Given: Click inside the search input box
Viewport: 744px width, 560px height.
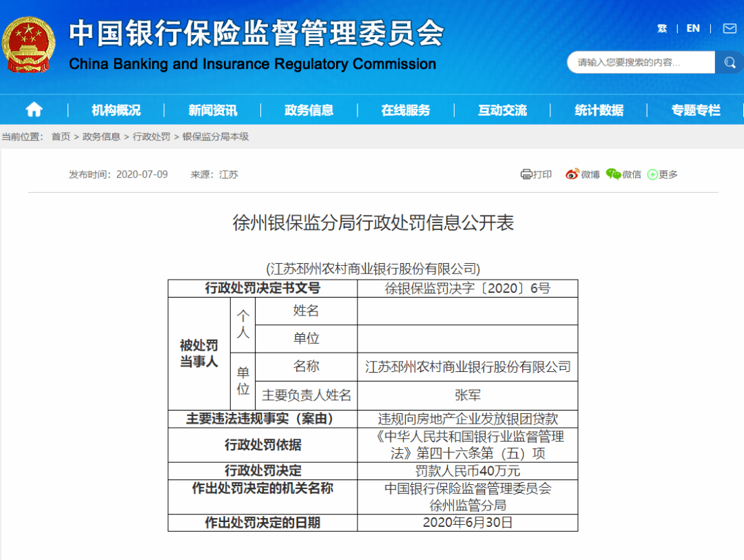Looking at the screenshot, I should coord(634,62).
